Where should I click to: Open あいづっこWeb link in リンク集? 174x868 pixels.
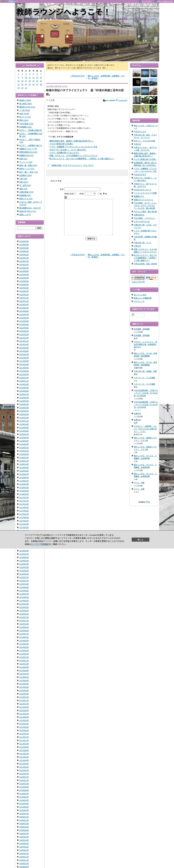(x=140, y=295)
